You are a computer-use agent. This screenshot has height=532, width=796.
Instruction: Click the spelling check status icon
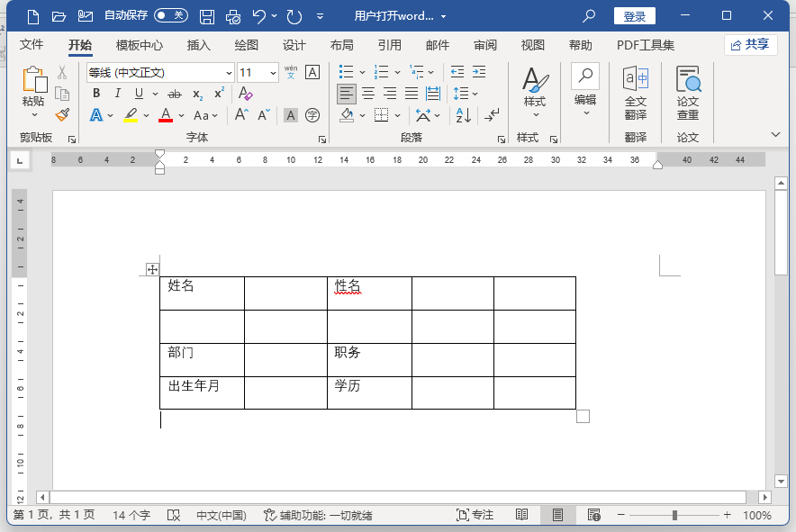point(174,515)
